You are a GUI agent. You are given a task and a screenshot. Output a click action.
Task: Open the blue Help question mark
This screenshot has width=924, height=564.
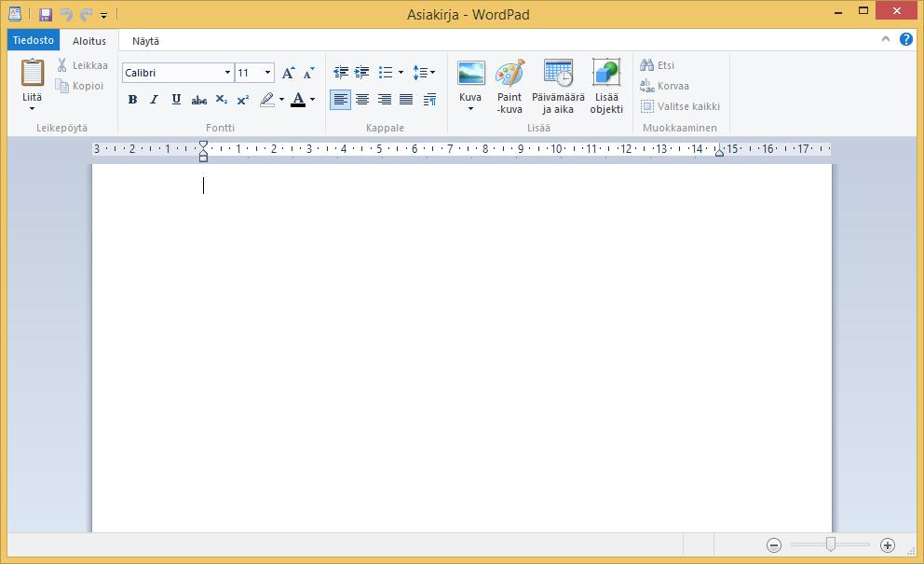[x=905, y=39]
